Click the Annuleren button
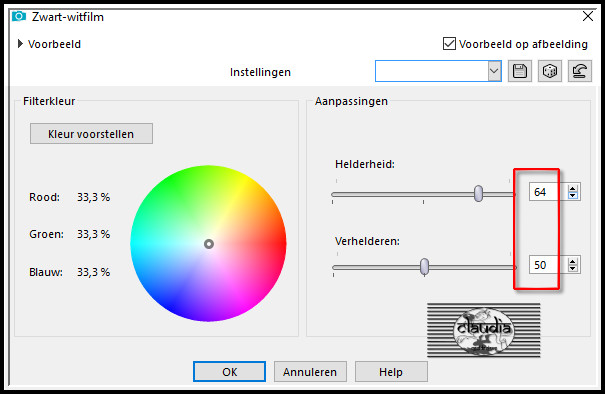This screenshot has height=394, width=605. point(310,372)
